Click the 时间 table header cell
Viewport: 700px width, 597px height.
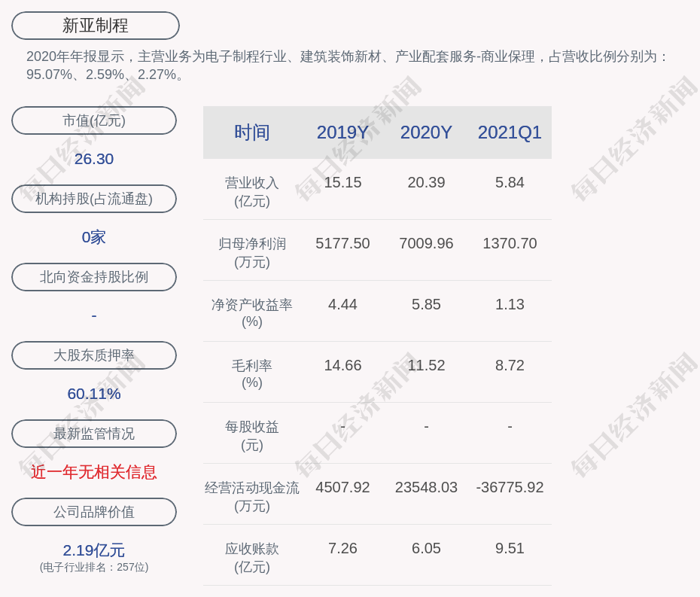[x=252, y=132]
